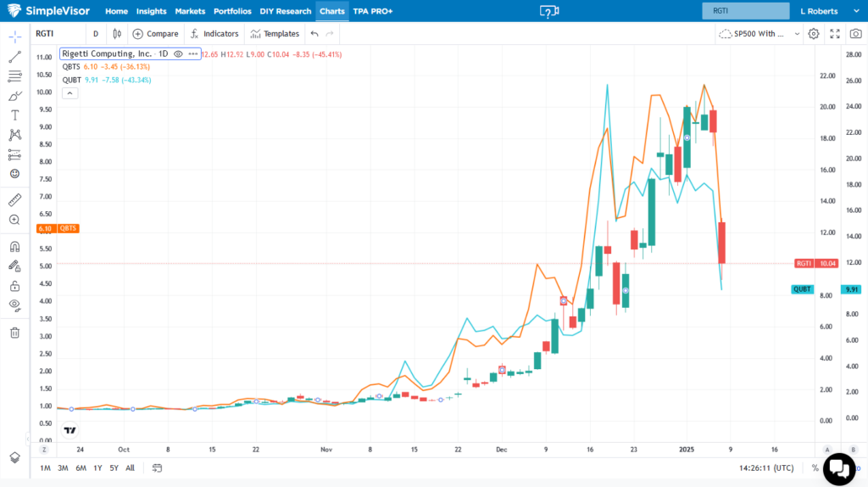The image size is (868, 487).
Task: Click the trash remove drawings icon
Action: pyautogui.click(x=15, y=333)
